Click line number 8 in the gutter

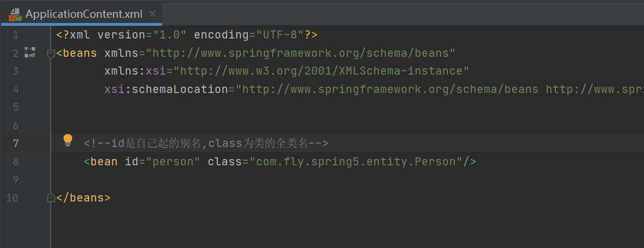click(x=16, y=161)
